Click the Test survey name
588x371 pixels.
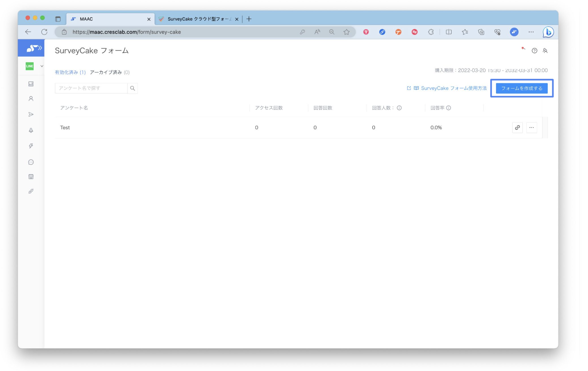coord(65,128)
